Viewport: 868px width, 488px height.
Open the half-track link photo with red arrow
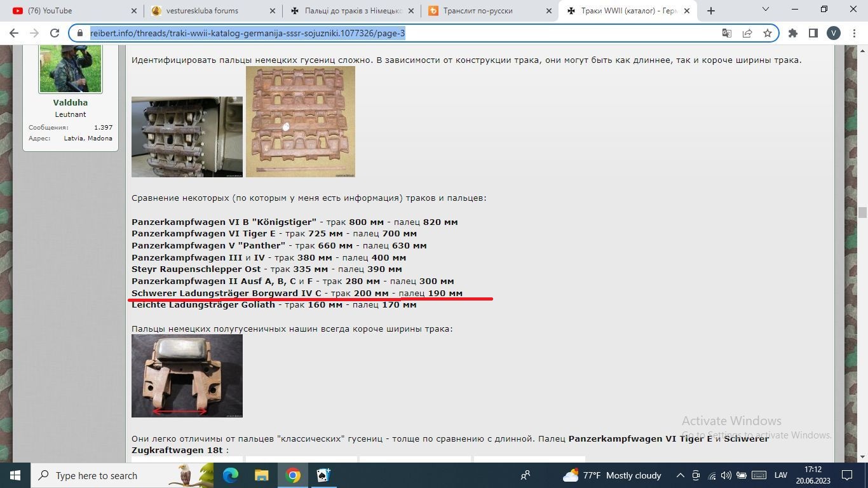coord(187,376)
